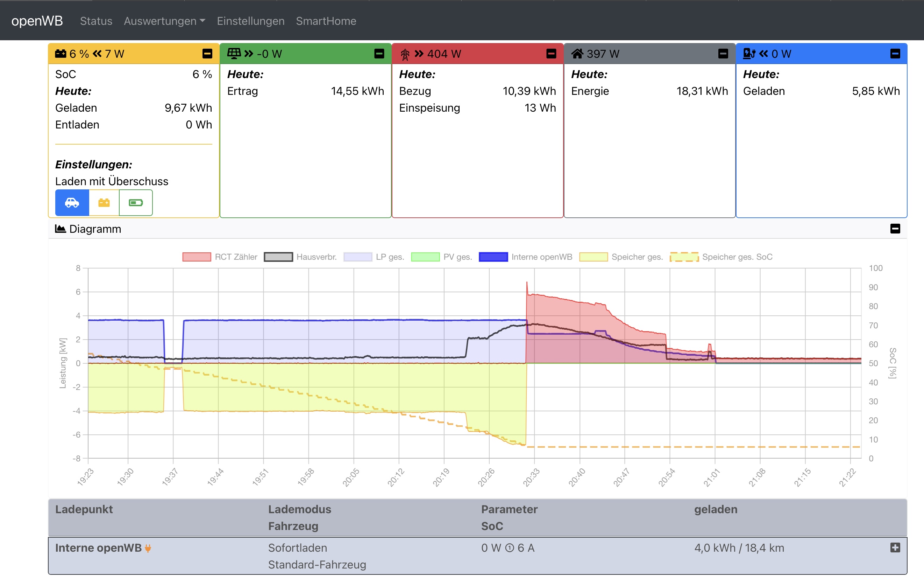
Task: Click the Speicher ges. SoC legend swatch
Action: (x=684, y=257)
